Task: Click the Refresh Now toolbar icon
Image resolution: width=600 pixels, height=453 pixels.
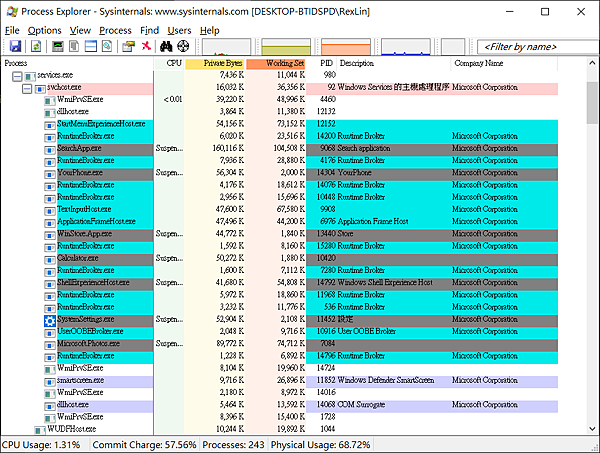Action: click(x=36, y=46)
